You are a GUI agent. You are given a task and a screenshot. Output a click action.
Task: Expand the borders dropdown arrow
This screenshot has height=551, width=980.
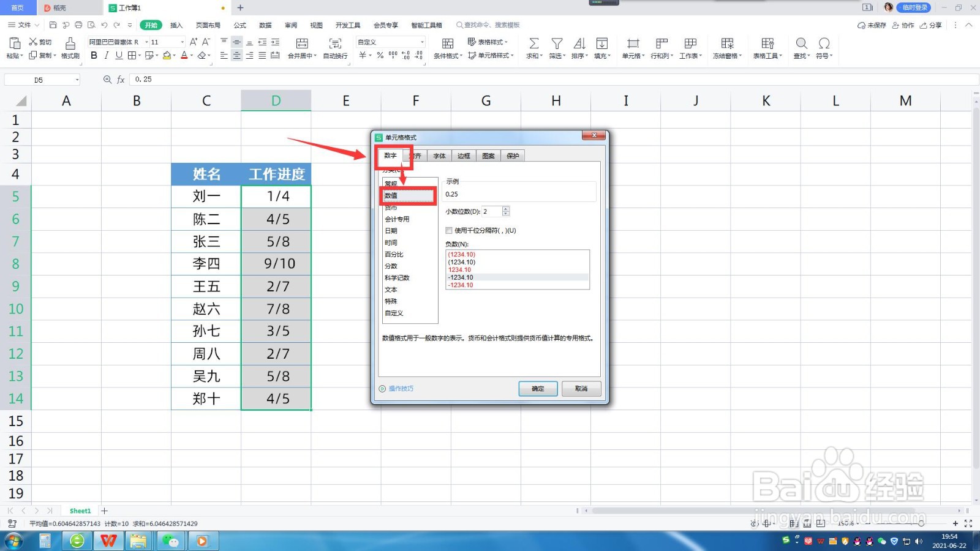click(140, 56)
